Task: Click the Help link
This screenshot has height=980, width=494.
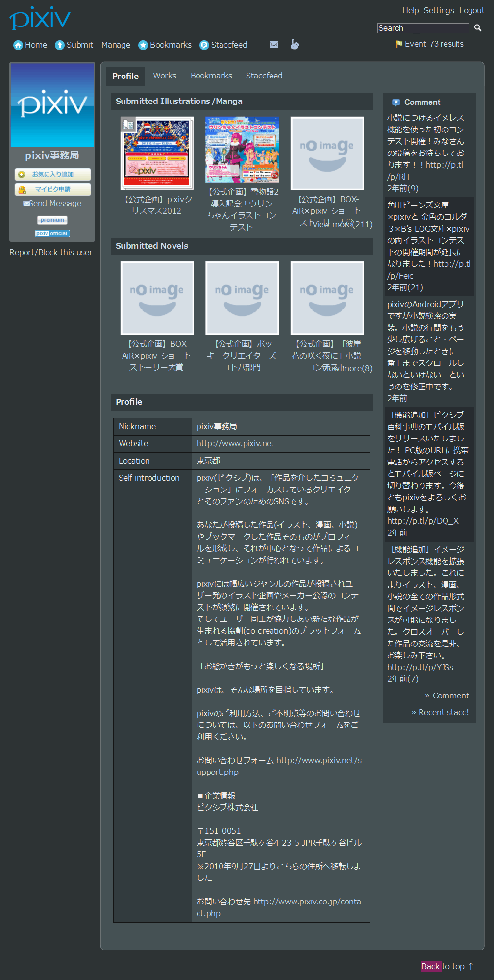Action: click(x=411, y=10)
